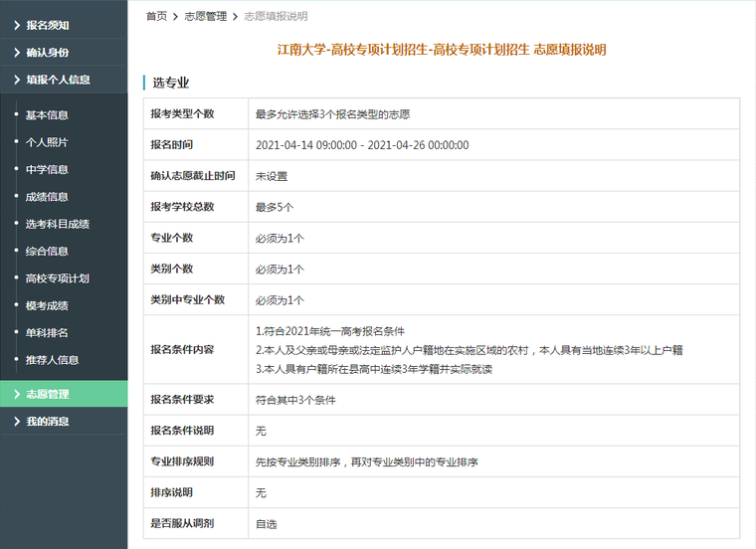Click the arrow icon beside 志愿管理
The image size is (756, 549).
16,394
